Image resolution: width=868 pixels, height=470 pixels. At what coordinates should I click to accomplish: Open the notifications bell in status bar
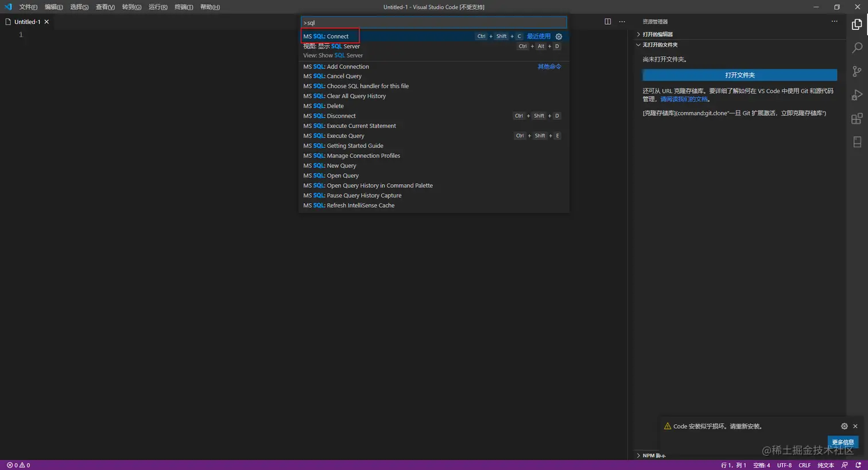point(858,465)
